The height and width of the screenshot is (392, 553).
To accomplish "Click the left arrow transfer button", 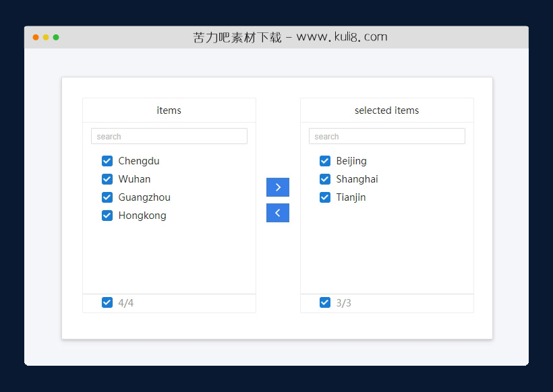I will click(277, 213).
